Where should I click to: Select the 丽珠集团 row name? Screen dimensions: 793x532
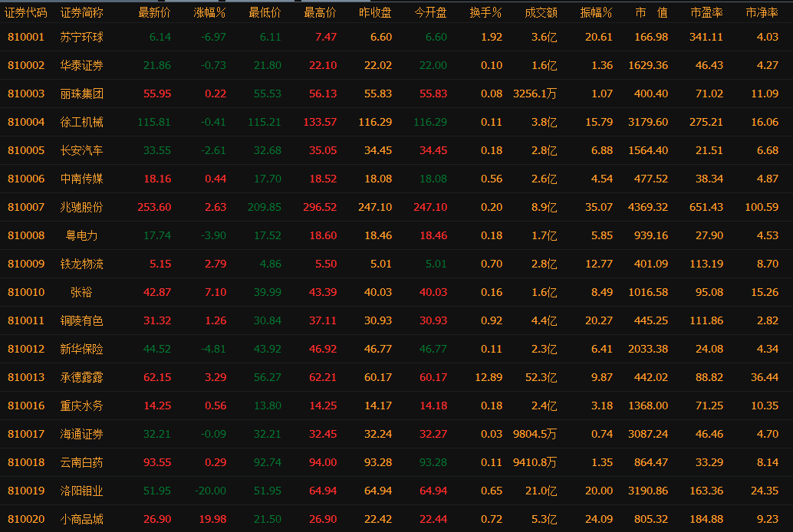(81, 94)
